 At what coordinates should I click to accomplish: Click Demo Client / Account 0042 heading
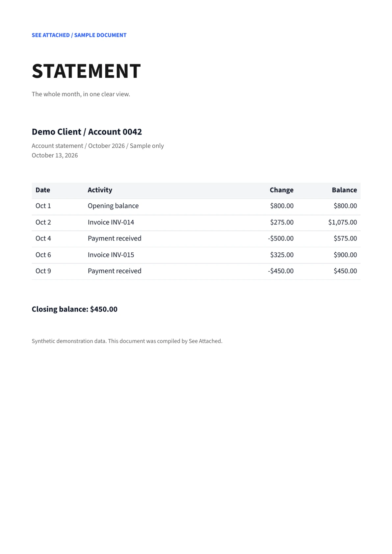pyautogui.click(x=87, y=132)
